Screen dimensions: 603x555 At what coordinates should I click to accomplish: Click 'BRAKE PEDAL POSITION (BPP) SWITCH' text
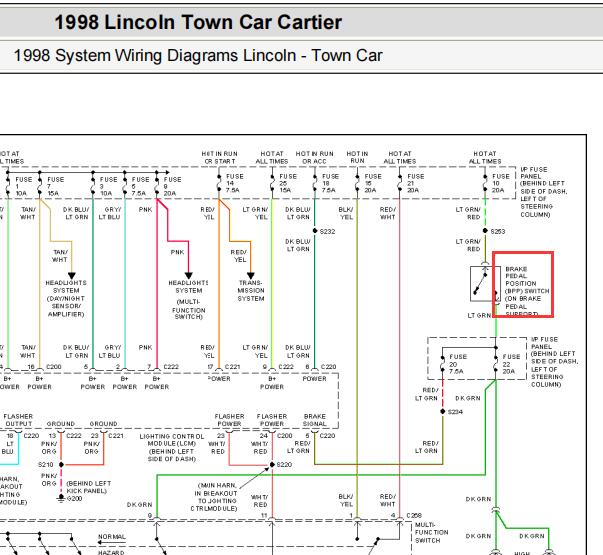coord(527,280)
